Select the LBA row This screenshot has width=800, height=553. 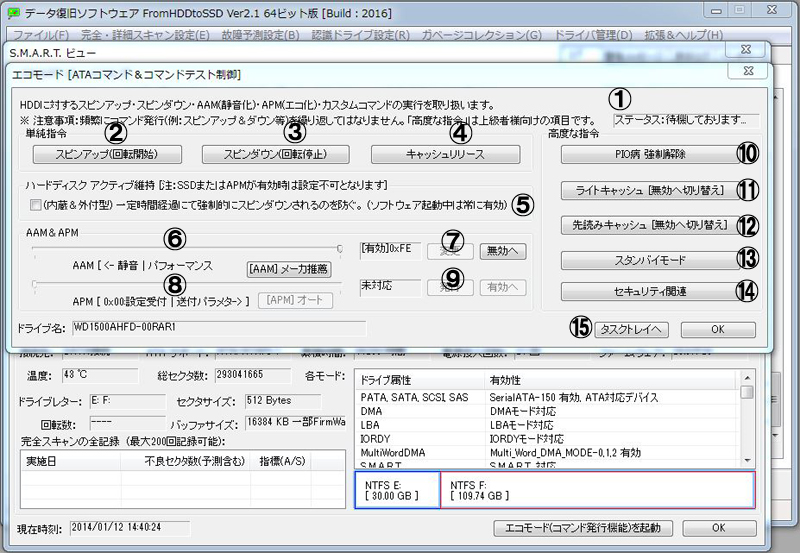(x=547, y=425)
